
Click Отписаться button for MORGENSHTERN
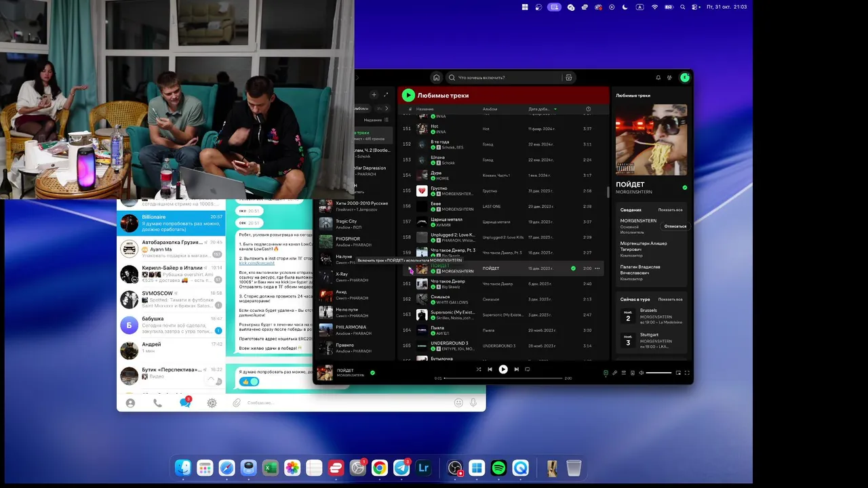click(675, 226)
